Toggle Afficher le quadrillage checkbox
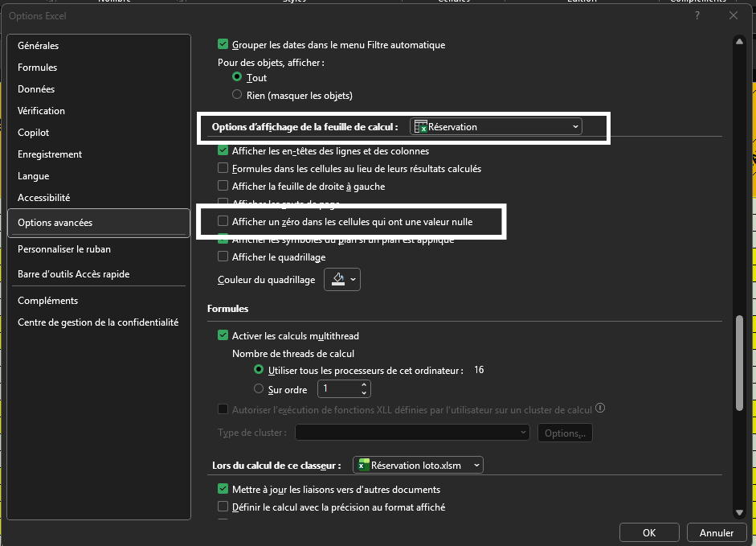Screen dimensions: 756x546 click(223, 257)
